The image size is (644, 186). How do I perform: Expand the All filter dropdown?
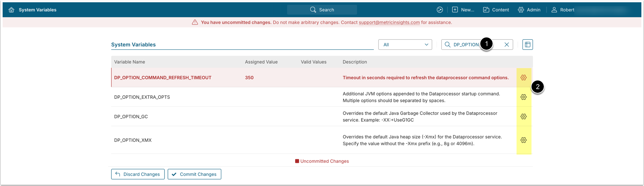[405, 45]
